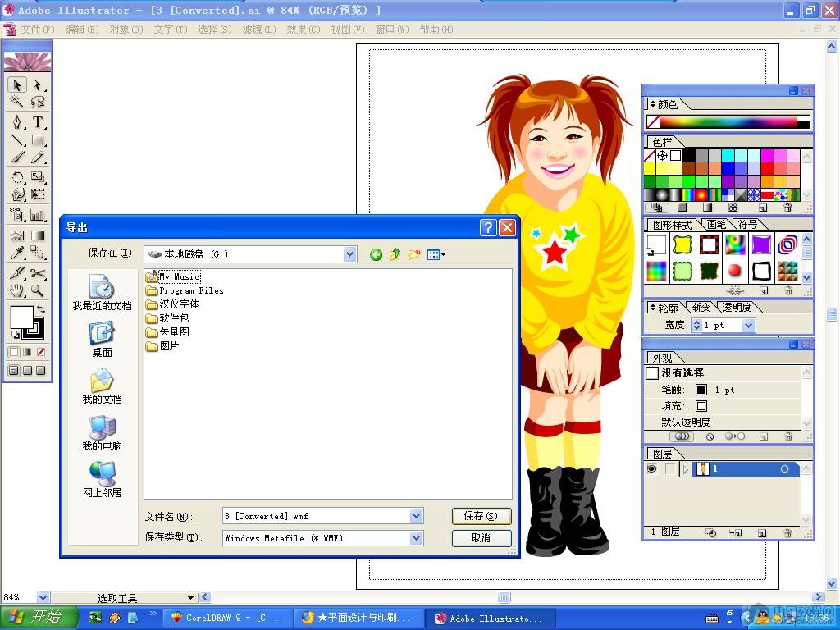Open the Save in drive dropdown
Viewport: 840px width, 630px height.
[349, 254]
